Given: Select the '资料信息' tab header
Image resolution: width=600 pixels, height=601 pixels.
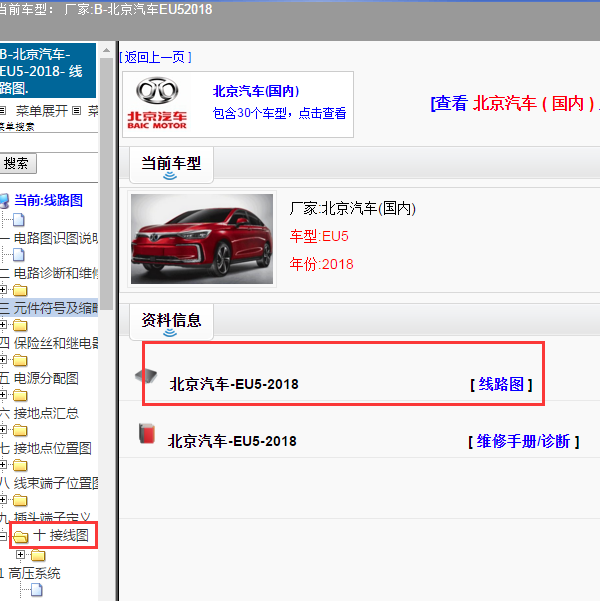Looking at the screenshot, I should pos(171,321).
